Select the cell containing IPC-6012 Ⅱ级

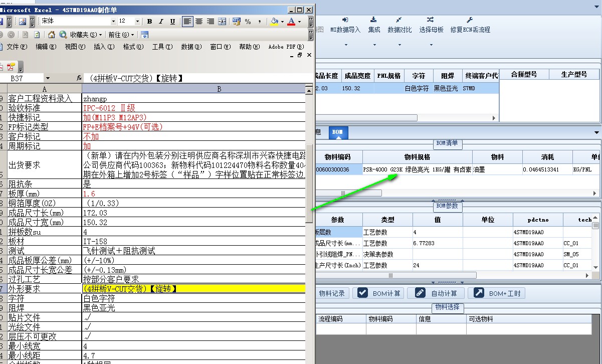click(x=193, y=108)
